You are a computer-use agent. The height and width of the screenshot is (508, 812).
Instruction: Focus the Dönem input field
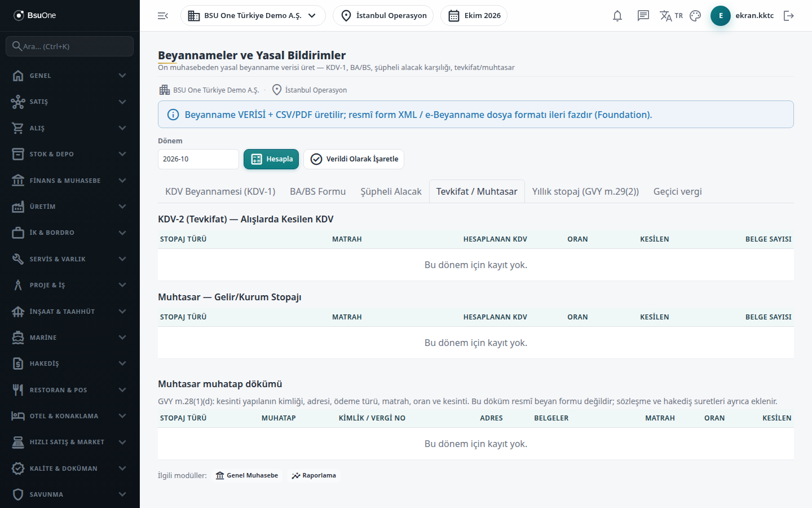198,159
